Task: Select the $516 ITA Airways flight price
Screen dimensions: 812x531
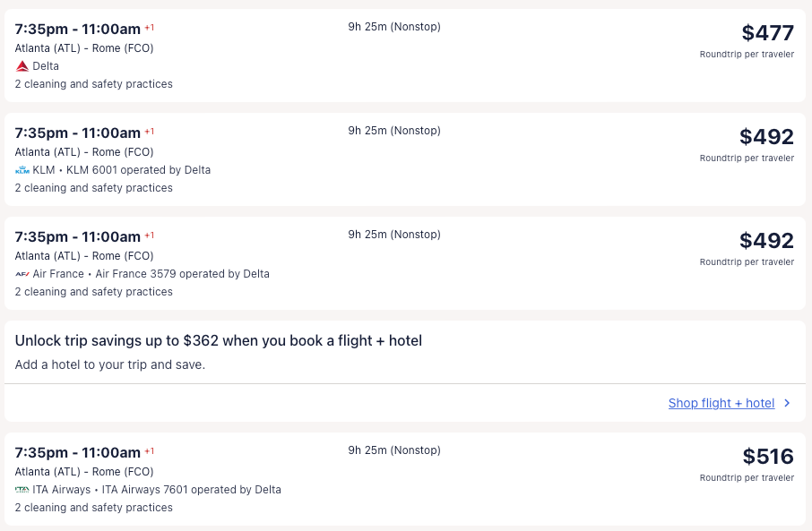Action: (x=768, y=457)
